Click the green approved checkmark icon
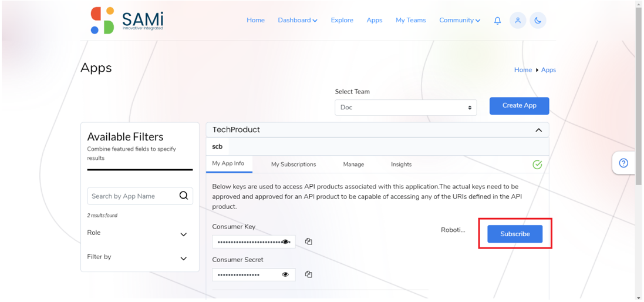This screenshot has width=644, height=302. click(x=537, y=165)
